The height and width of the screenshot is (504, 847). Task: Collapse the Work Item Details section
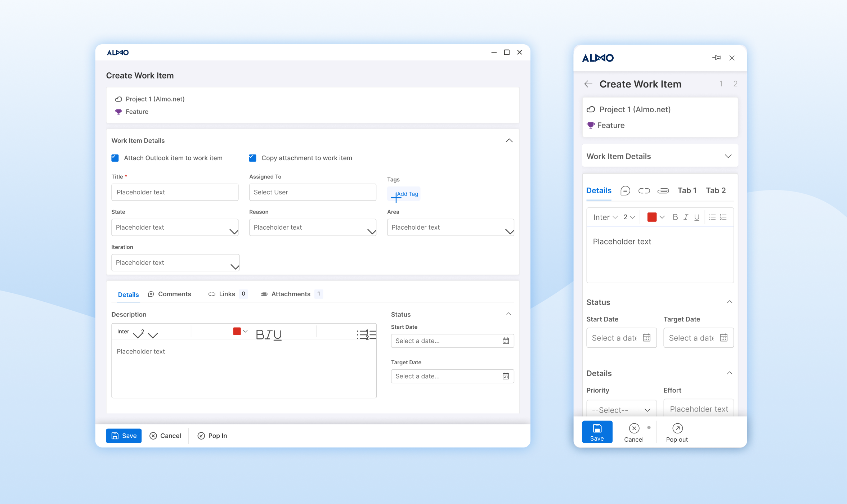509,140
